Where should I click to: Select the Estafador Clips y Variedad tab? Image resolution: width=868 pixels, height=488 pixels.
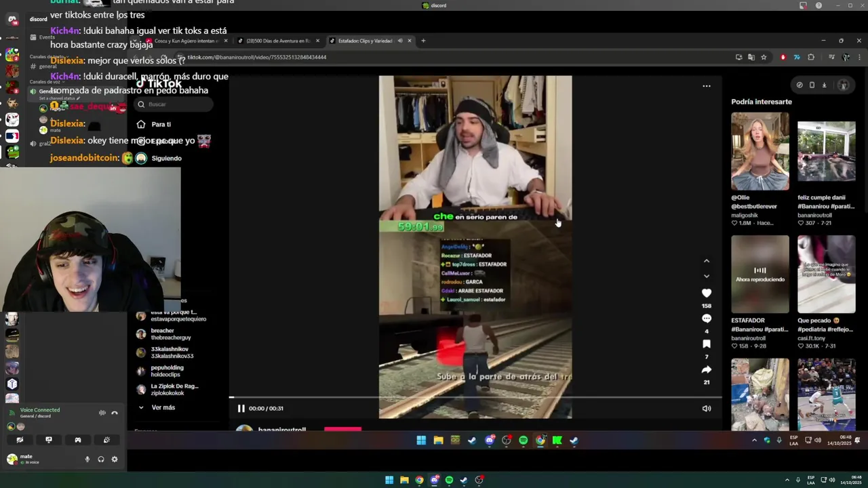click(370, 41)
